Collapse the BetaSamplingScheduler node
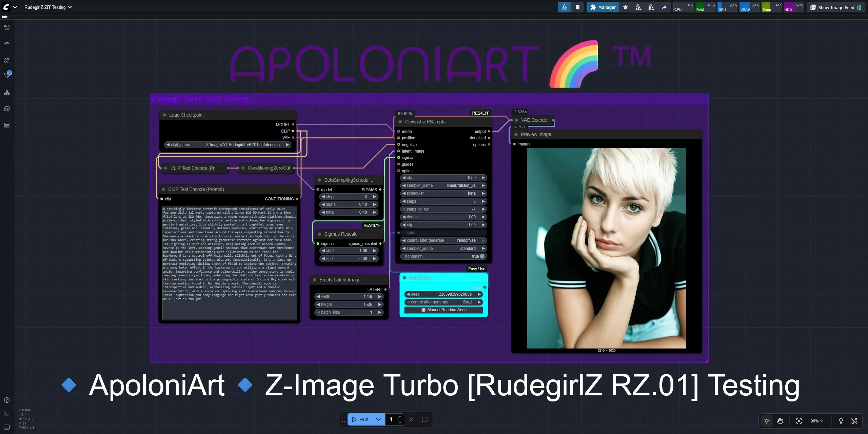 (319, 180)
